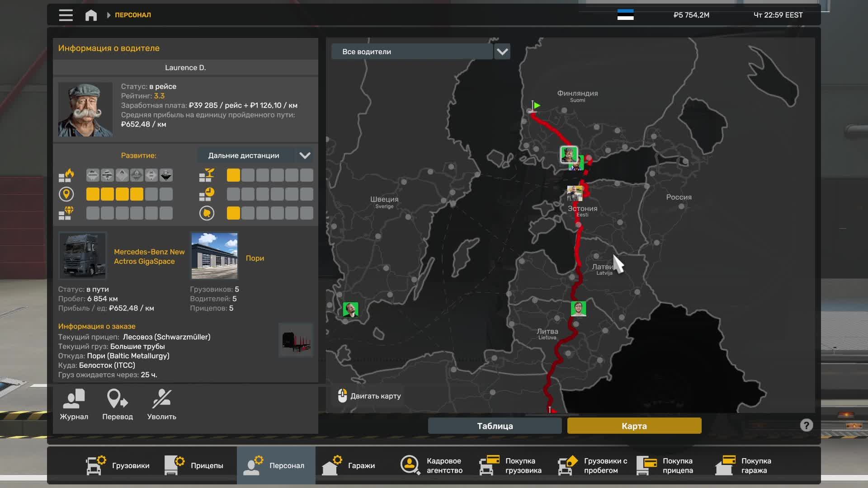Click the Пори garage name link
The height and width of the screenshot is (488, 868).
[x=255, y=258]
